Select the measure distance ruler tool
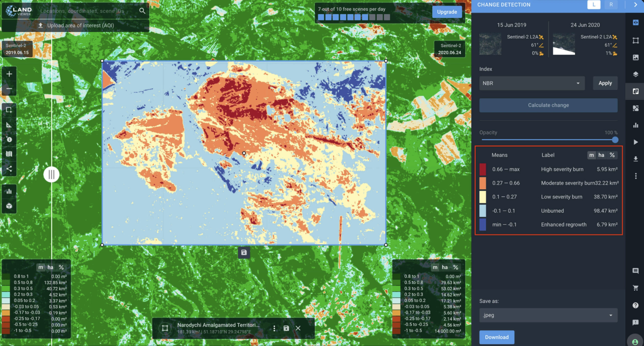Viewport: 644px width, 346px height. tap(9, 125)
